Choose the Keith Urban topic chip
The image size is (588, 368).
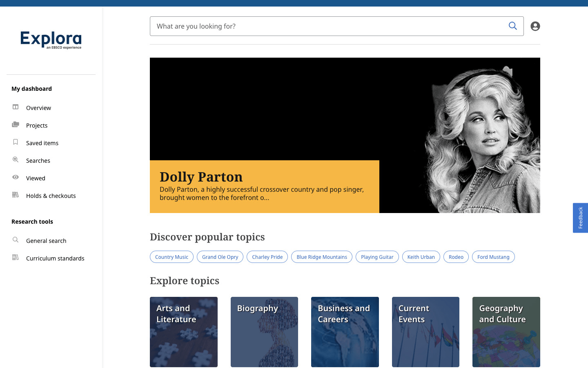coord(421,257)
